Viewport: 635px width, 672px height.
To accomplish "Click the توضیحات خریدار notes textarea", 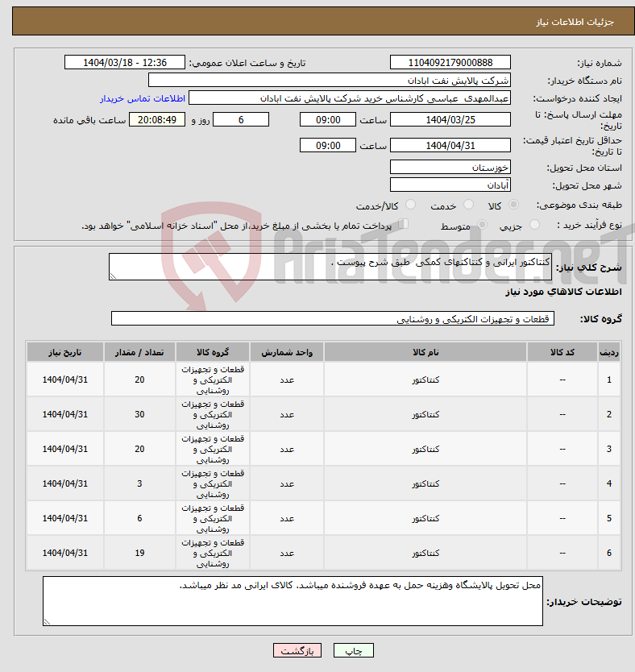I will tap(293, 601).
